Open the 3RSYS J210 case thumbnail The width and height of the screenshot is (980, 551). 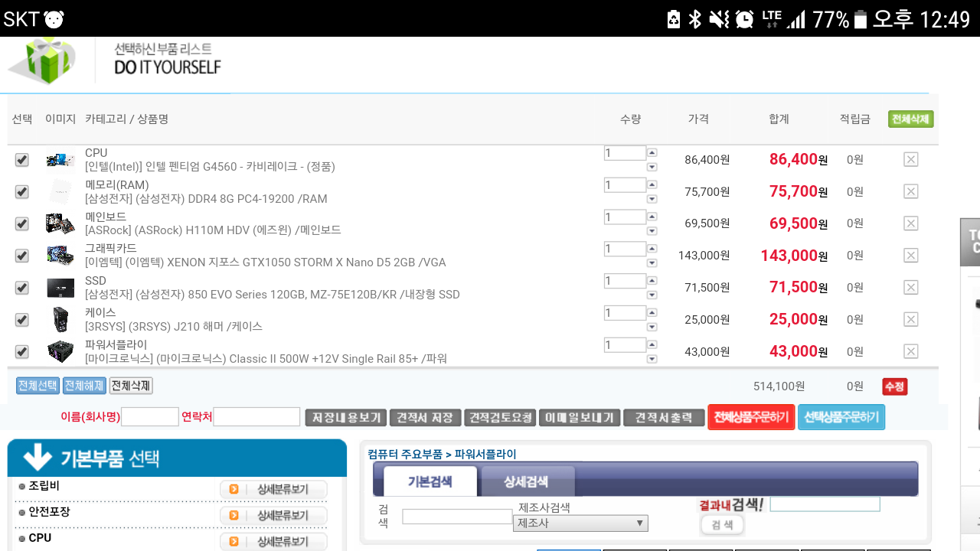click(x=60, y=319)
